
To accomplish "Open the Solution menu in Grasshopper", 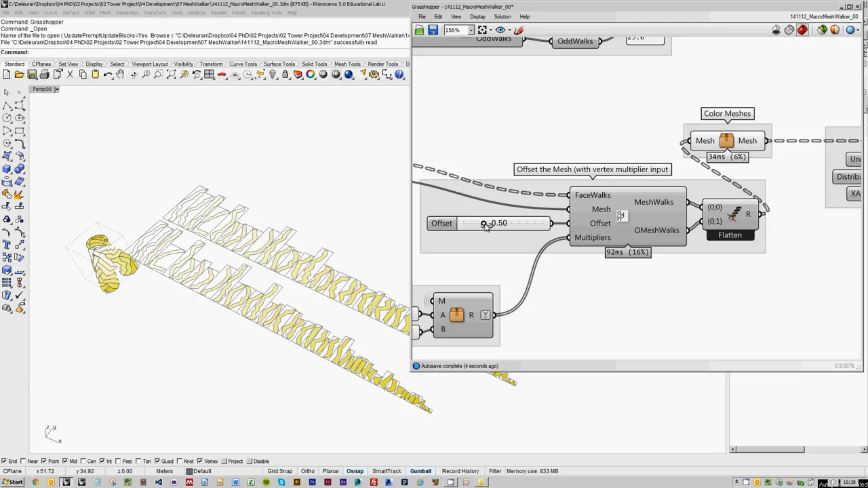I will click(502, 17).
